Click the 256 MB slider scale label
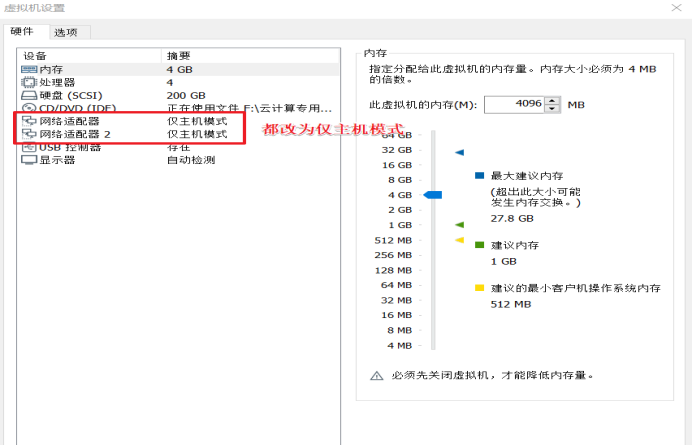This screenshot has width=692, height=445. [393, 255]
